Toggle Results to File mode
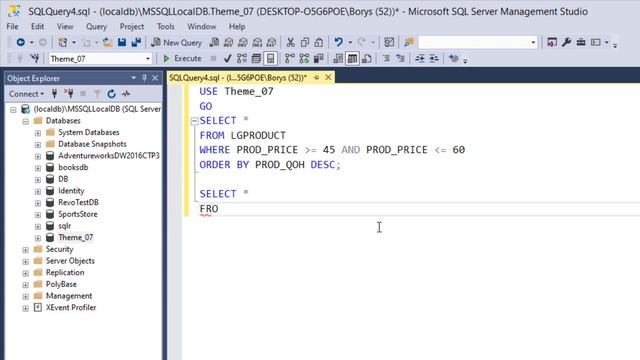640x360 pixels. click(x=367, y=59)
